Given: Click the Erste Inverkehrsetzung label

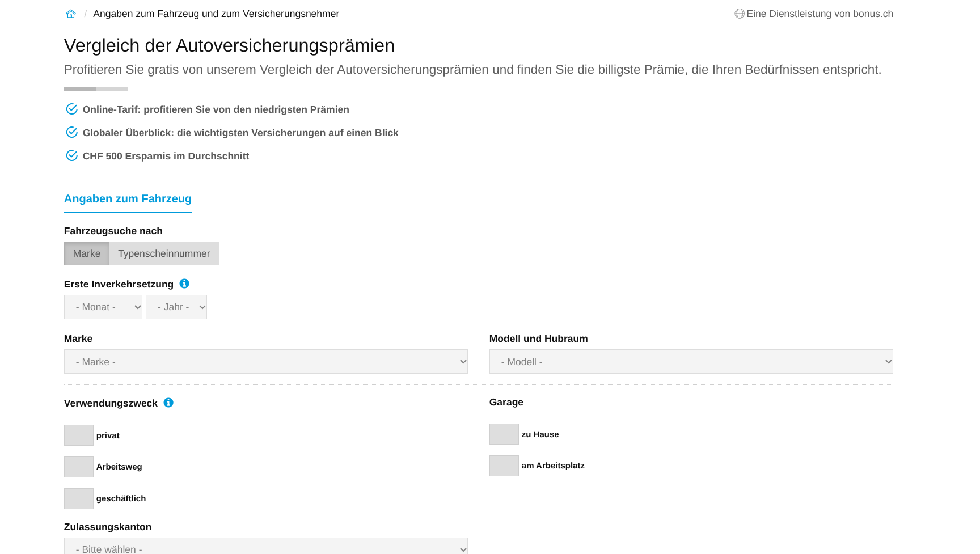Looking at the screenshot, I should [x=119, y=284].
